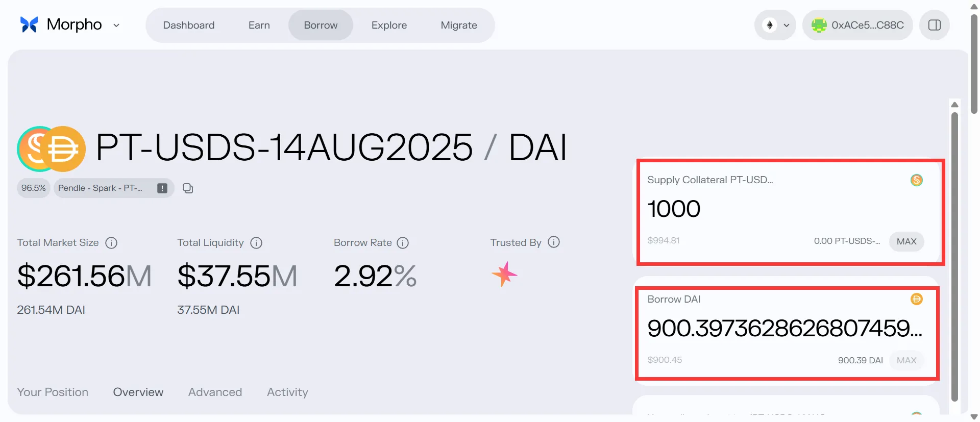Click the borrow DAI amount field
This screenshot has height=422, width=980.
(785, 328)
